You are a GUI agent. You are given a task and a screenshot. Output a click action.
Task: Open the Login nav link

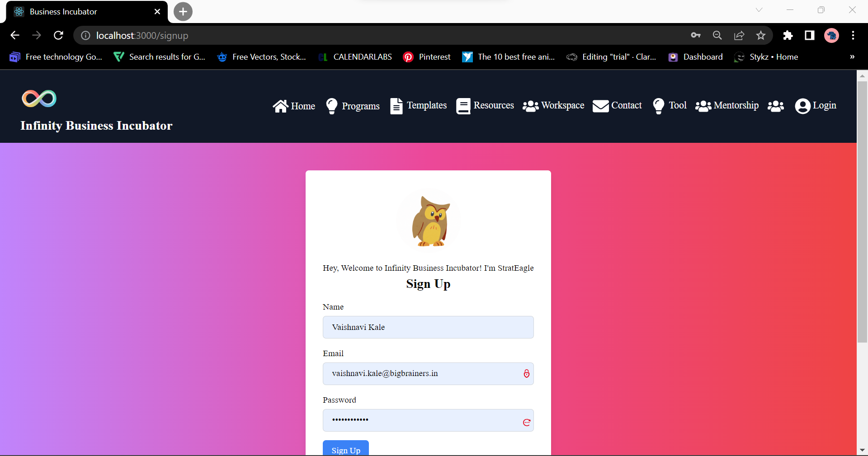(x=816, y=106)
